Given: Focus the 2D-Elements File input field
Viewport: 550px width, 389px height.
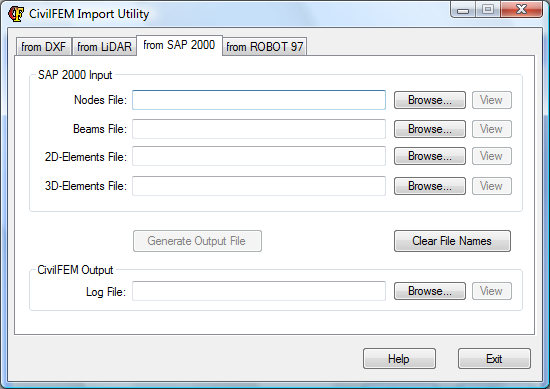Looking at the screenshot, I should [259, 156].
